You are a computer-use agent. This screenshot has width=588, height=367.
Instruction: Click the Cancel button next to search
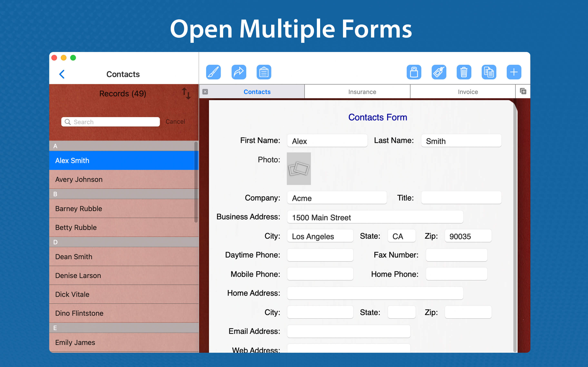[x=175, y=122]
